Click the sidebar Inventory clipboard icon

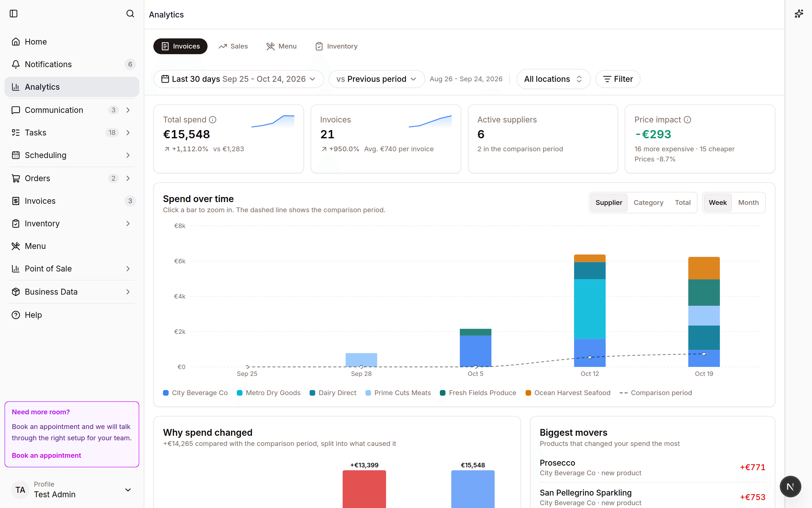point(16,224)
